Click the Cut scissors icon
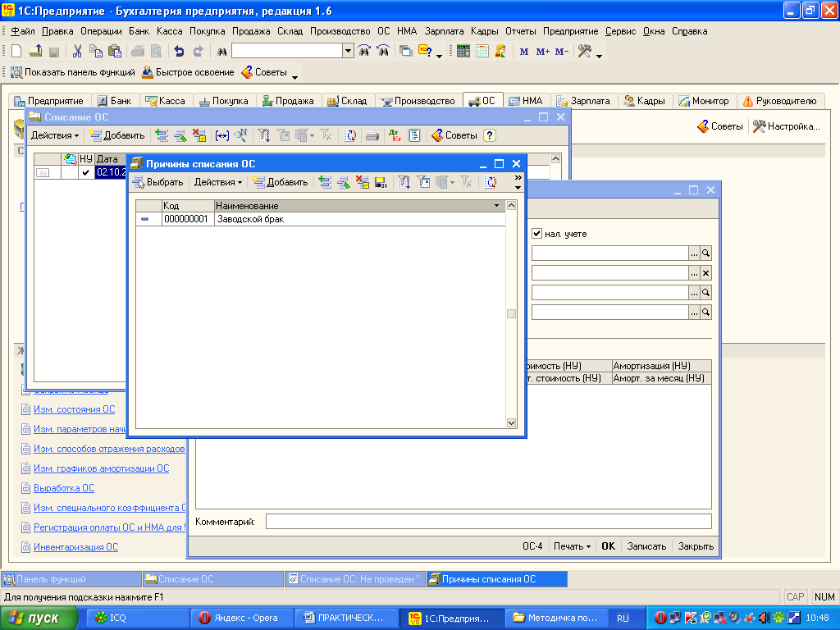The height and width of the screenshot is (630, 840). (77, 52)
